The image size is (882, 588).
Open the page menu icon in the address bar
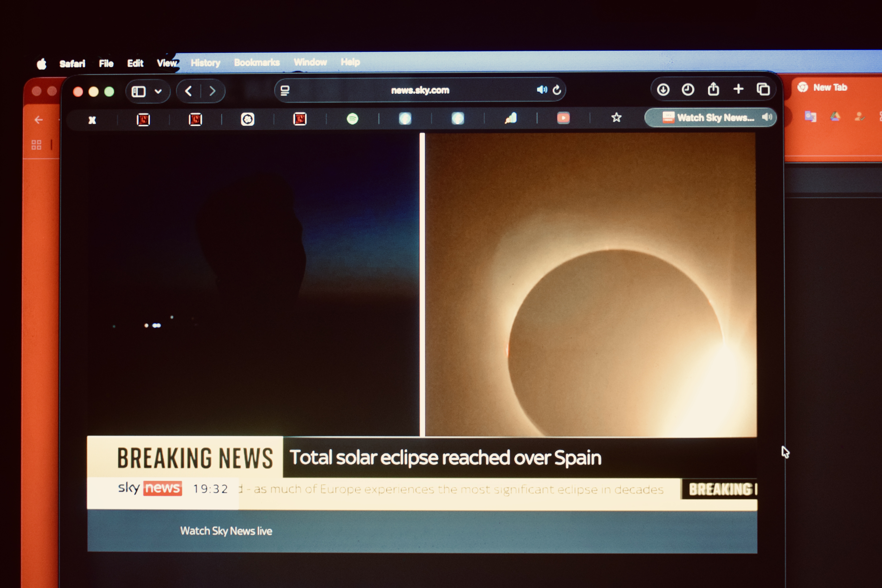[x=285, y=90]
